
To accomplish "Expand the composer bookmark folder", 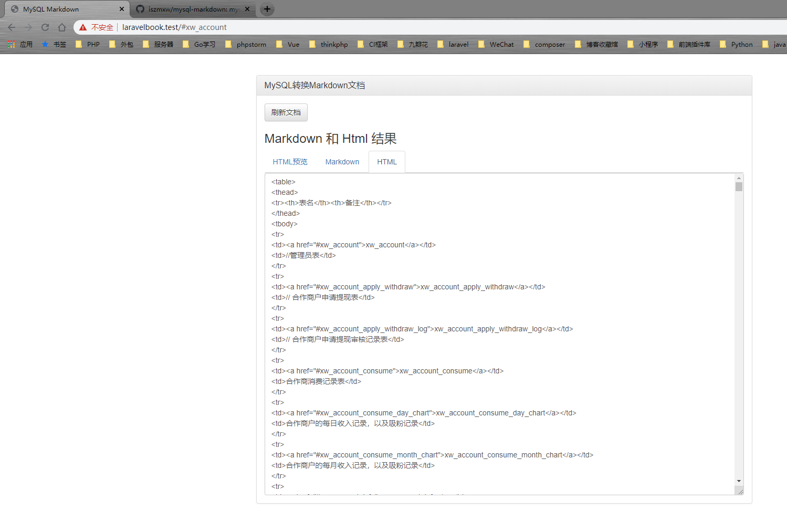I will point(544,45).
